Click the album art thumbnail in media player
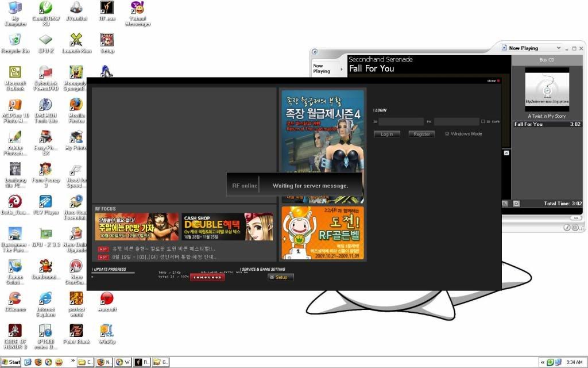 (547, 89)
